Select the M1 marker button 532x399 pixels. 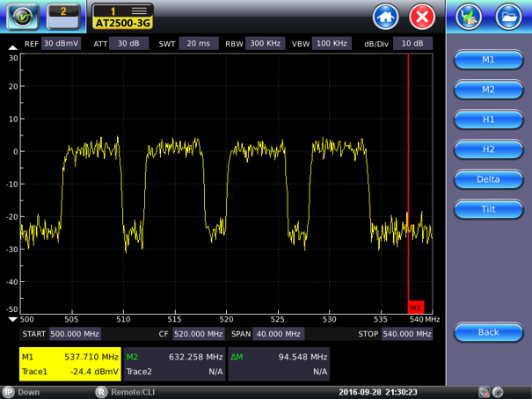pyautogui.click(x=488, y=59)
